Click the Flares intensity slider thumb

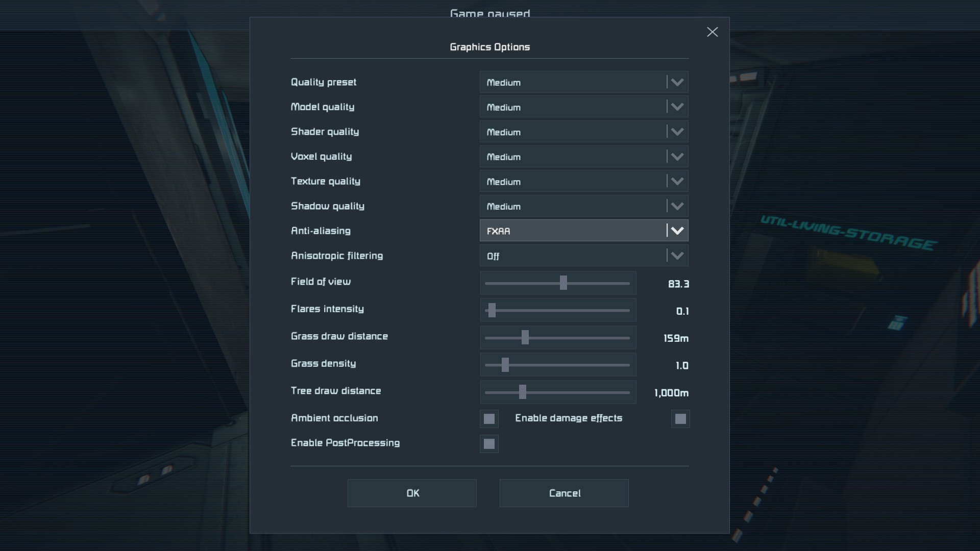[492, 310]
